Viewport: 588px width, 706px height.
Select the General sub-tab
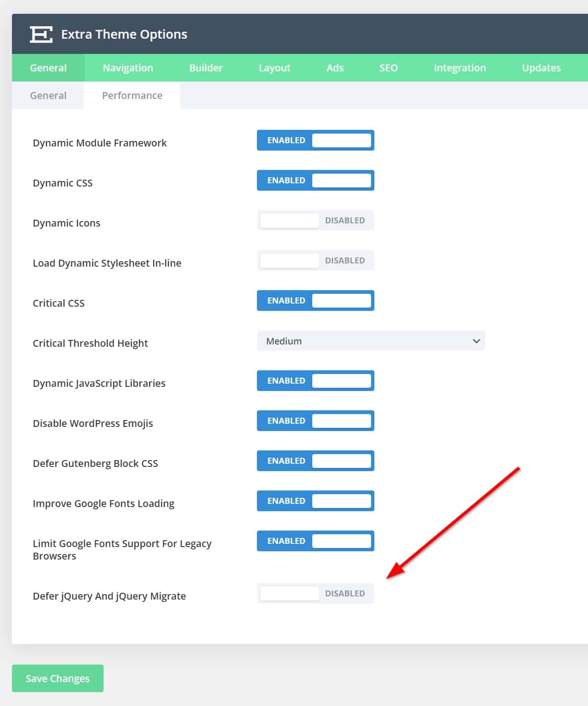pos(48,96)
